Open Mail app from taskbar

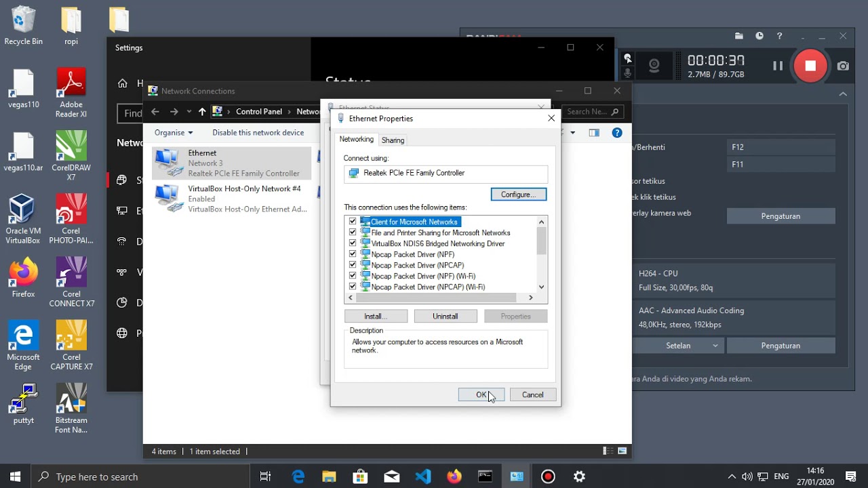392,476
